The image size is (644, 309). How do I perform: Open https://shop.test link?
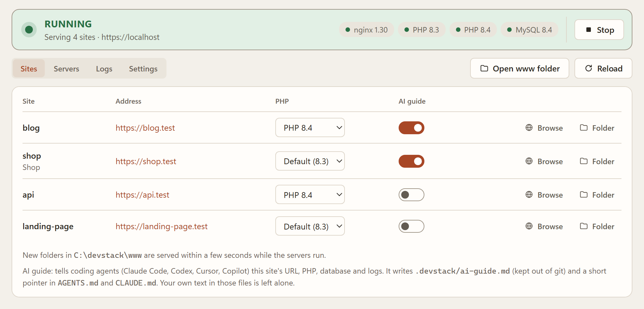coord(146,161)
